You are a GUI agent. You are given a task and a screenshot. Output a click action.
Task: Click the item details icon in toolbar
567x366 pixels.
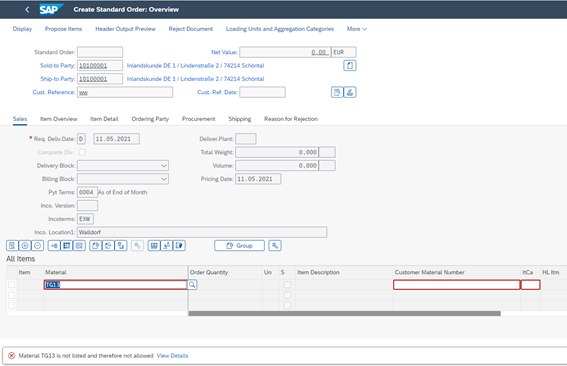coord(12,246)
